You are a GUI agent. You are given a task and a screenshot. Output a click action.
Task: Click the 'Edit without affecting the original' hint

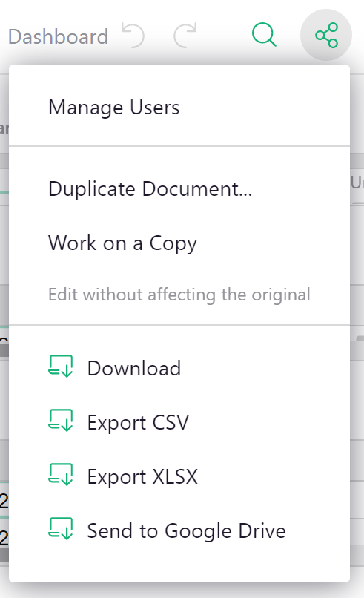pyautogui.click(x=179, y=295)
